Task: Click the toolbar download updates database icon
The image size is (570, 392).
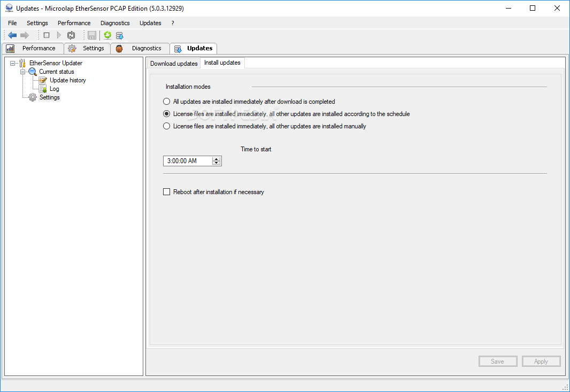Action: pyautogui.click(x=120, y=35)
